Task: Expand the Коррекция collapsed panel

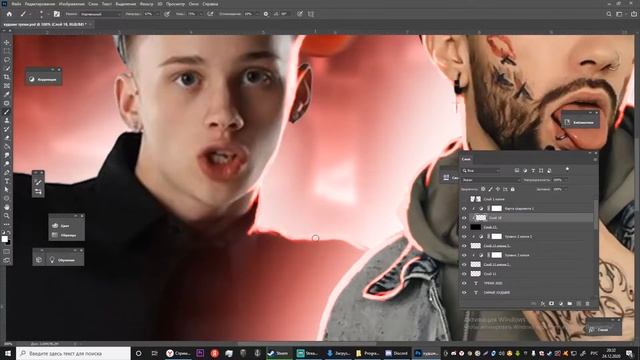Action: 43,79
